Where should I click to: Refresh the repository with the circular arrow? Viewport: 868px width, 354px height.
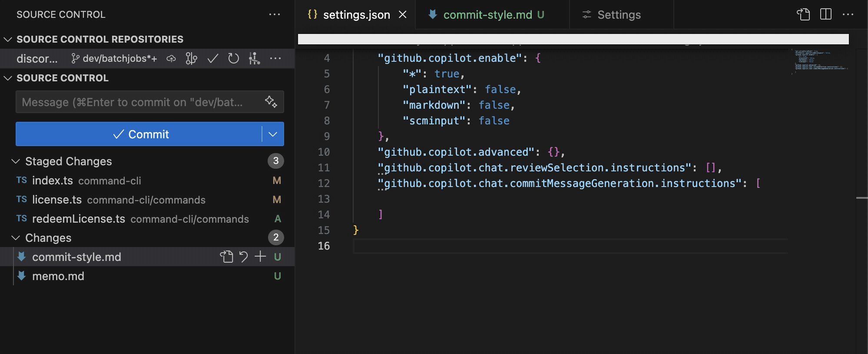(234, 58)
